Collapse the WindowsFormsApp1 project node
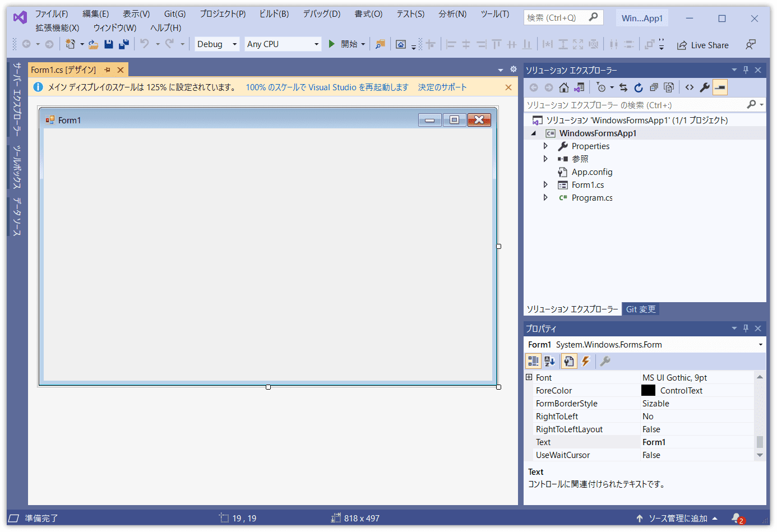Viewport: 777px width, 532px height. click(534, 133)
